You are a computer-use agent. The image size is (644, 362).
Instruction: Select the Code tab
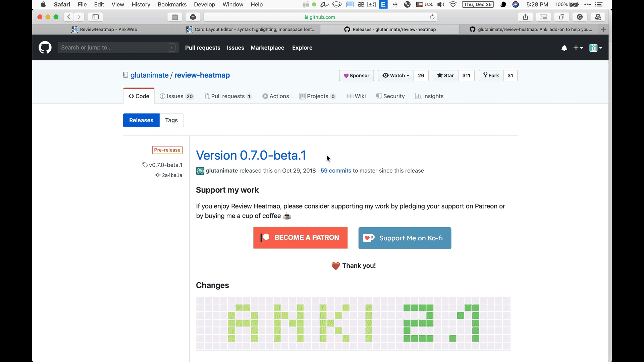(139, 96)
